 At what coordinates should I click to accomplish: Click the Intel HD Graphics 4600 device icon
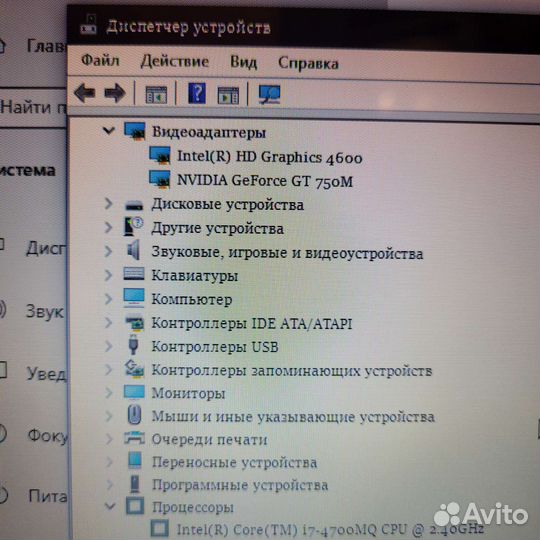[x=159, y=155]
